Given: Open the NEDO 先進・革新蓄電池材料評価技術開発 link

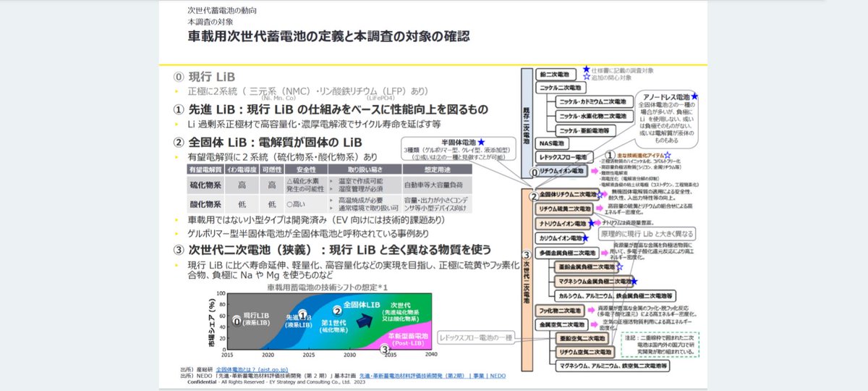Looking at the screenshot, I should (x=433, y=376).
